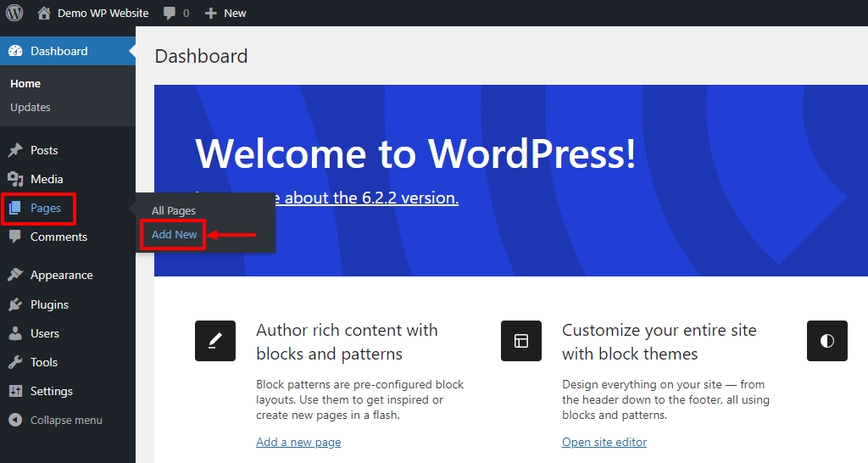Select Home under Dashboard
This screenshot has height=463, width=868.
25,84
